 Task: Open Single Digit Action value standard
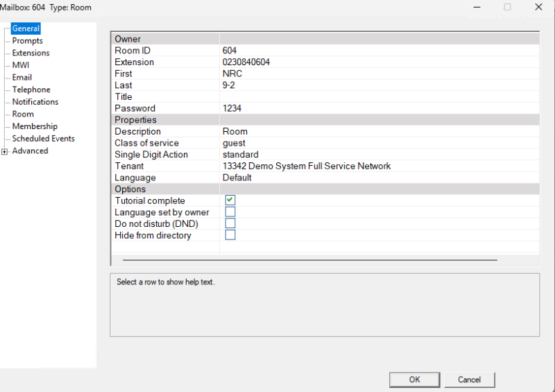(x=379, y=155)
